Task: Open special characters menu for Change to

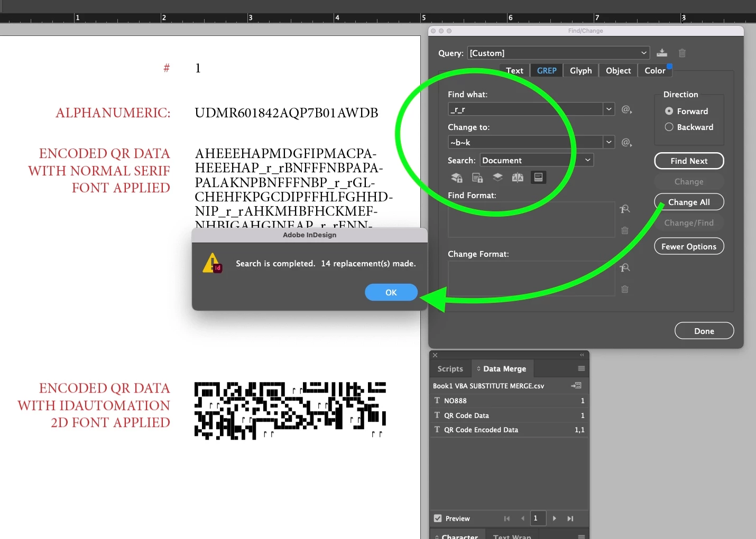Action: coord(626,142)
